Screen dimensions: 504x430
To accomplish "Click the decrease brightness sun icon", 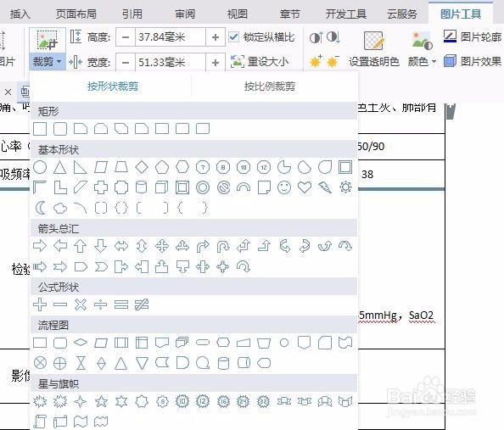I will 333,61.
